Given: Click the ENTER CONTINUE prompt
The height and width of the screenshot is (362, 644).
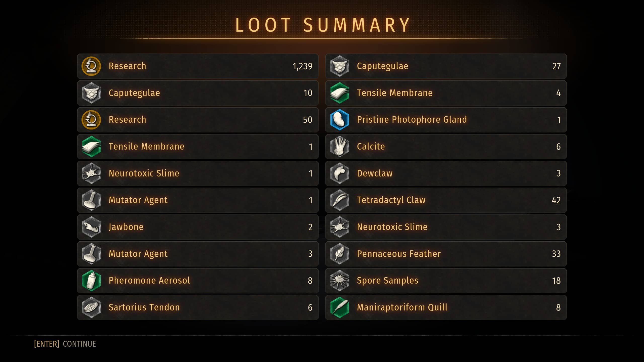Looking at the screenshot, I should pos(65,344).
